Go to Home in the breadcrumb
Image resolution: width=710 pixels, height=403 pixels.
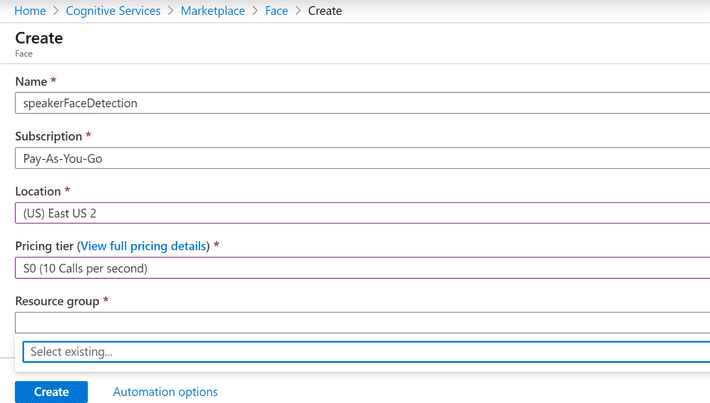point(30,11)
